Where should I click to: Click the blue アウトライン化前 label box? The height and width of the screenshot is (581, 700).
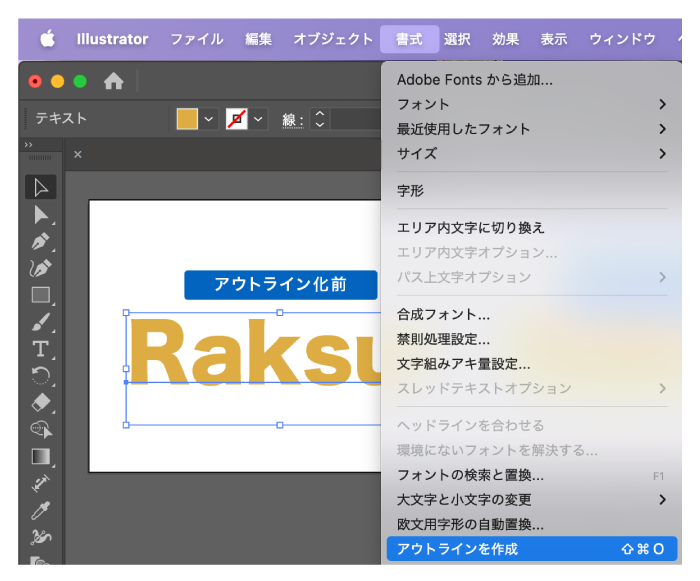tap(281, 284)
